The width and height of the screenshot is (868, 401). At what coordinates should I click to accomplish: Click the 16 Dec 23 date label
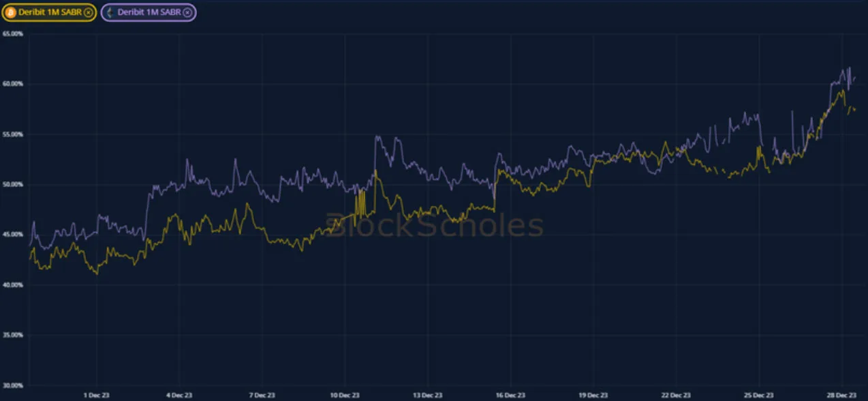click(510, 395)
